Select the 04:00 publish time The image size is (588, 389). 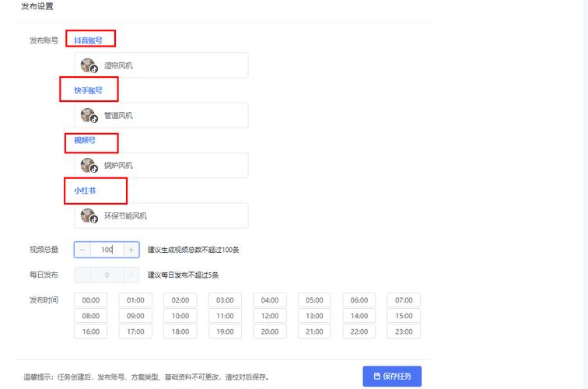pyautogui.click(x=270, y=300)
